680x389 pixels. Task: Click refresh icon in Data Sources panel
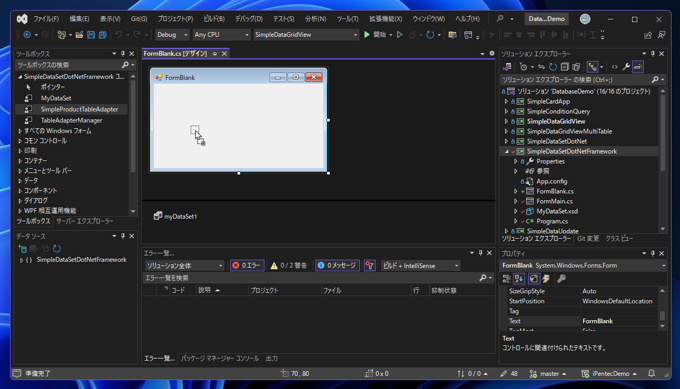57,248
